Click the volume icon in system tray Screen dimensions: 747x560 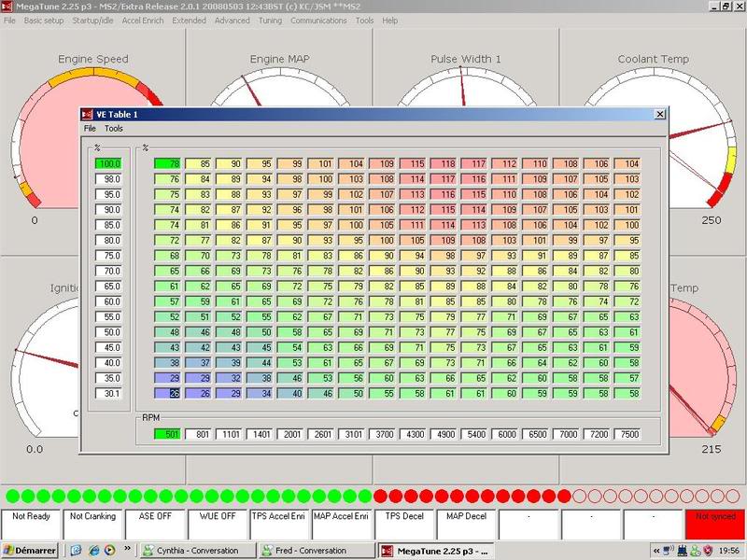(667, 551)
